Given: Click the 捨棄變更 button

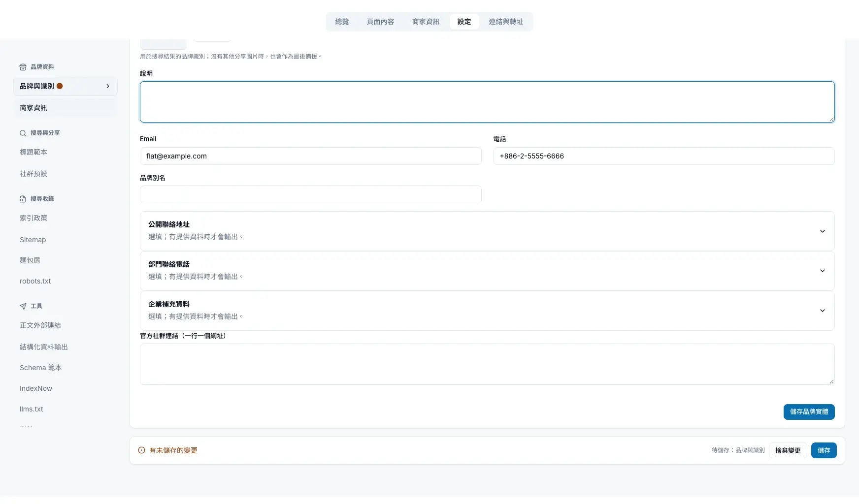Looking at the screenshot, I should point(788,450).
